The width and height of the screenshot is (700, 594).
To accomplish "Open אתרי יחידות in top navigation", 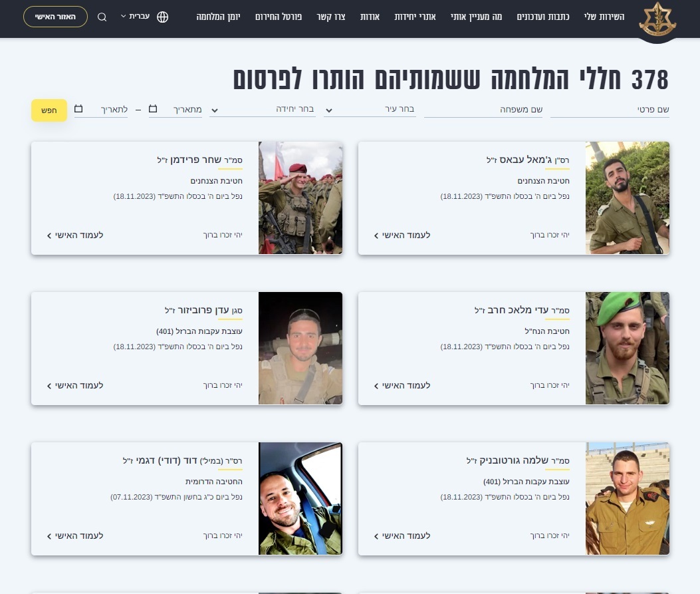I will [415, 17].
